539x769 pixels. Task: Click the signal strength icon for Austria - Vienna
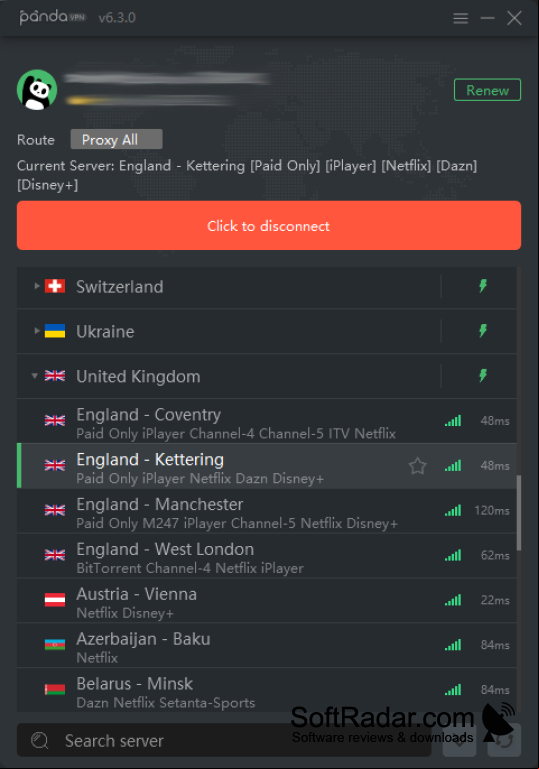453,600
